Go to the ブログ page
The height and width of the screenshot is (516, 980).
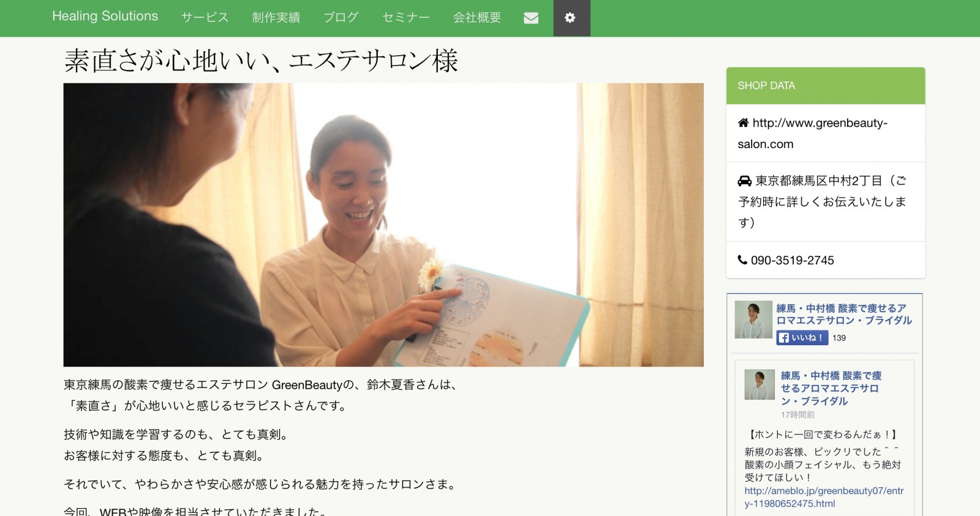pyautogui.click(x=341, y=18)
